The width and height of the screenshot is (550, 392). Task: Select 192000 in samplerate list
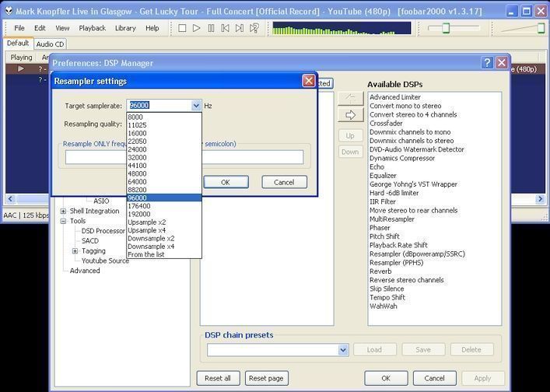(x=164, y=214)
